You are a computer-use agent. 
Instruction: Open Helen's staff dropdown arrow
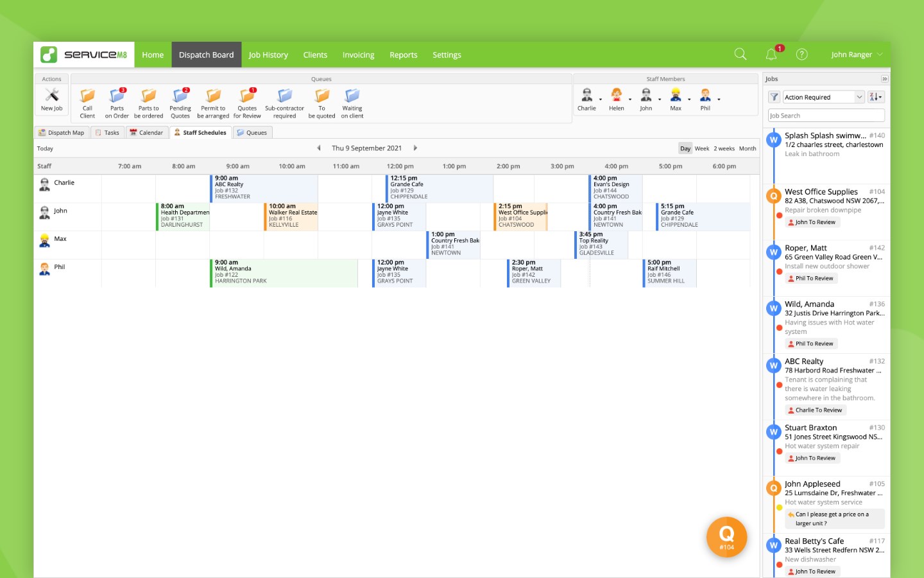click(630, 100)
